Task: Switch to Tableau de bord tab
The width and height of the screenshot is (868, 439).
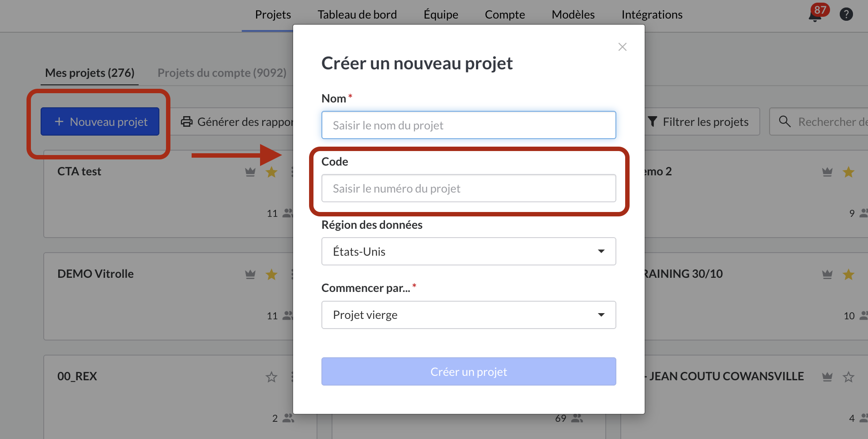Action: pos(357,15)
